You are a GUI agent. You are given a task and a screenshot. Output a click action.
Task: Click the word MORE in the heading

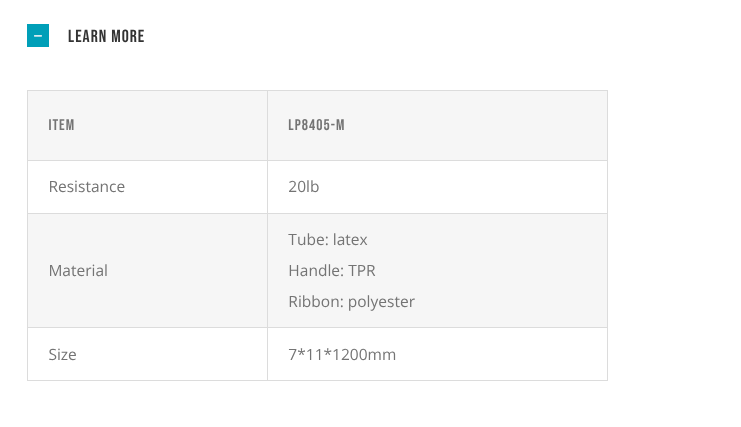(128, 37)
